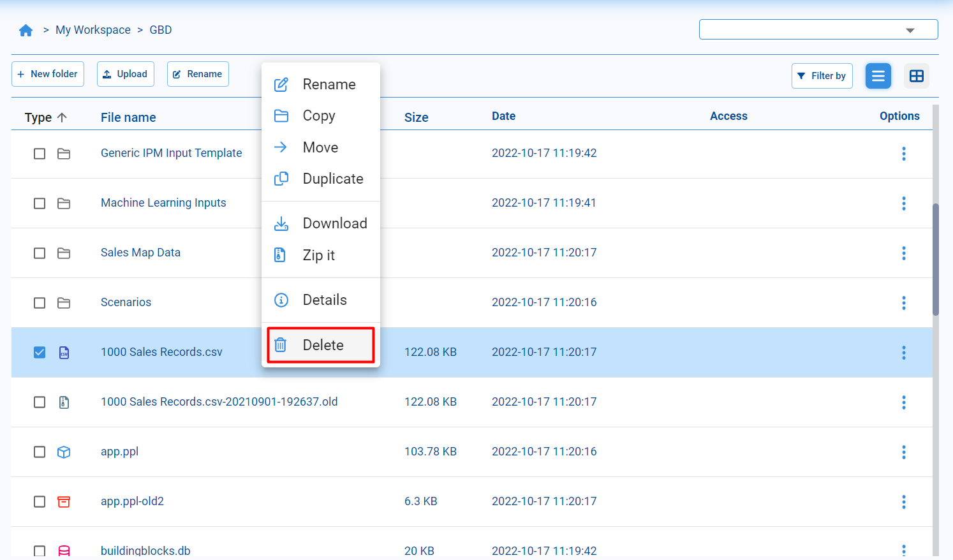Click the New folder button
The image size is (953, 560).
point(48,74)
